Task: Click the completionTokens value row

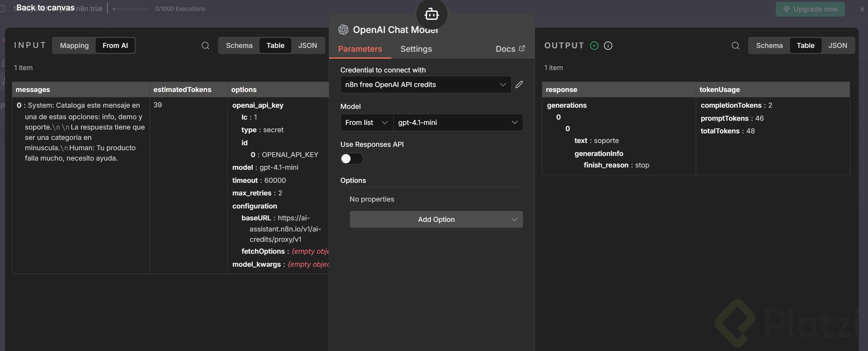Action: click(736, 105)
